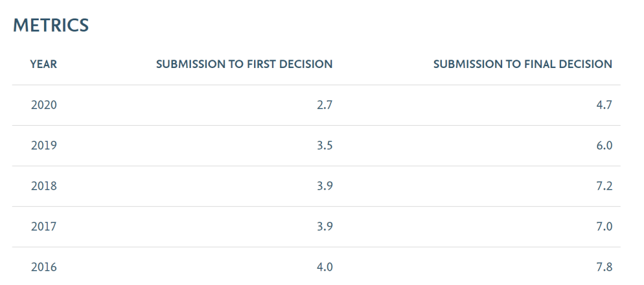Click the 2017 first decision value 3.9
Screen dimensions: 644x285
click(324, 227)
